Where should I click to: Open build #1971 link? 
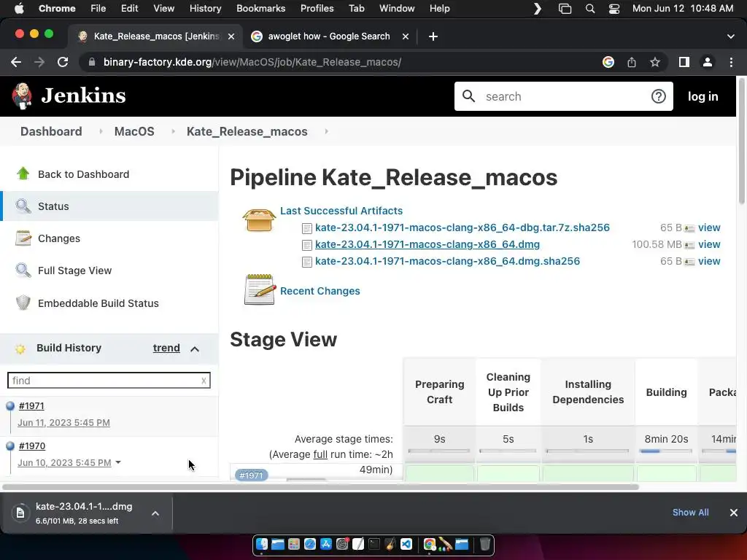[x=31, y=405]
